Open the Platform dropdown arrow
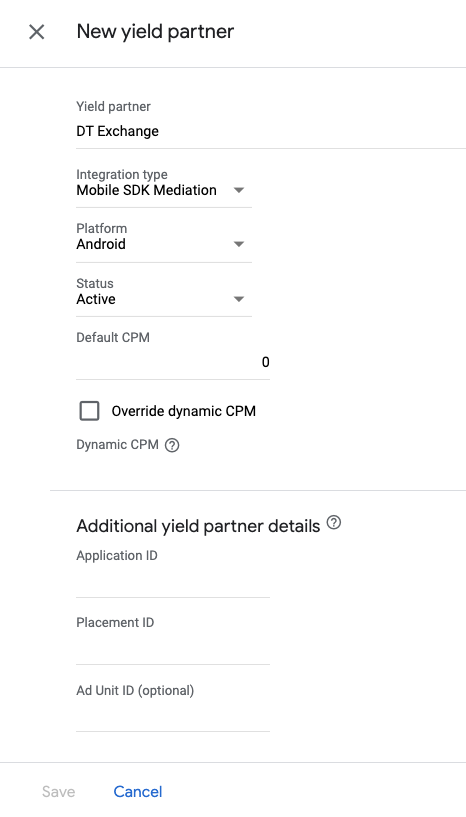Viewport: 466px width, 817px height. pyautogui.click(x=239, y=244)
